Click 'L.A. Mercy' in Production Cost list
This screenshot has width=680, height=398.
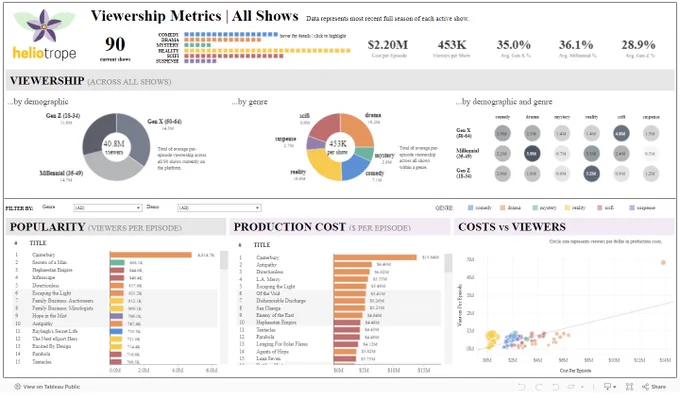tap(268, 279)
